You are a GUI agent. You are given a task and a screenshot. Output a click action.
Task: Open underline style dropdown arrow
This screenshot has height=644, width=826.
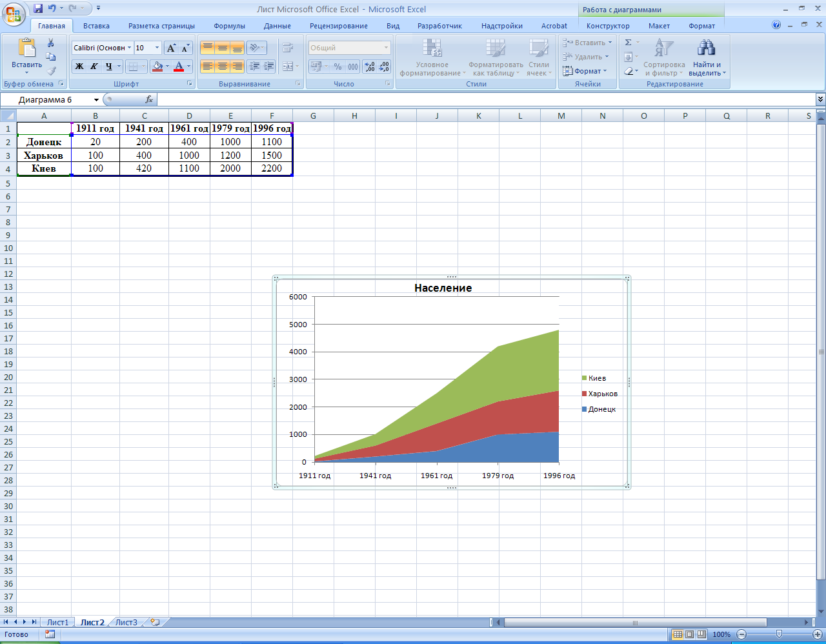[x=119, y=66]
